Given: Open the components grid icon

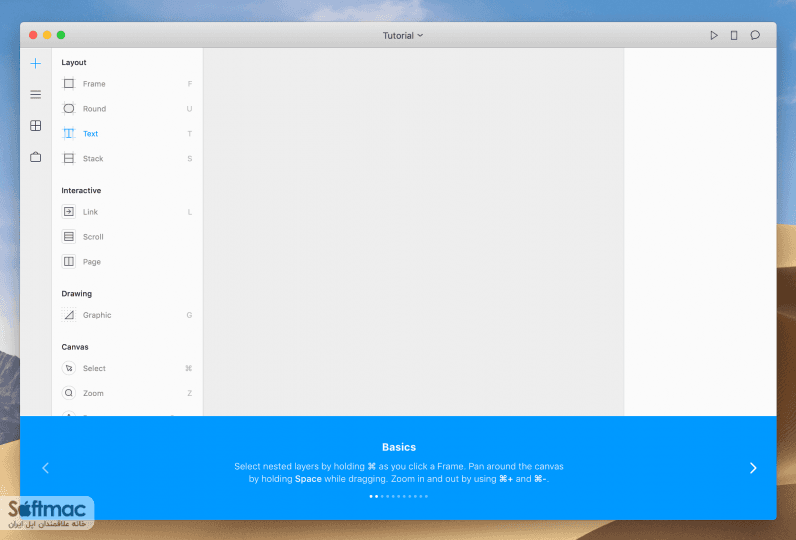Looking at the screenshot, I should pyautogui.click(x=36, y=126).
